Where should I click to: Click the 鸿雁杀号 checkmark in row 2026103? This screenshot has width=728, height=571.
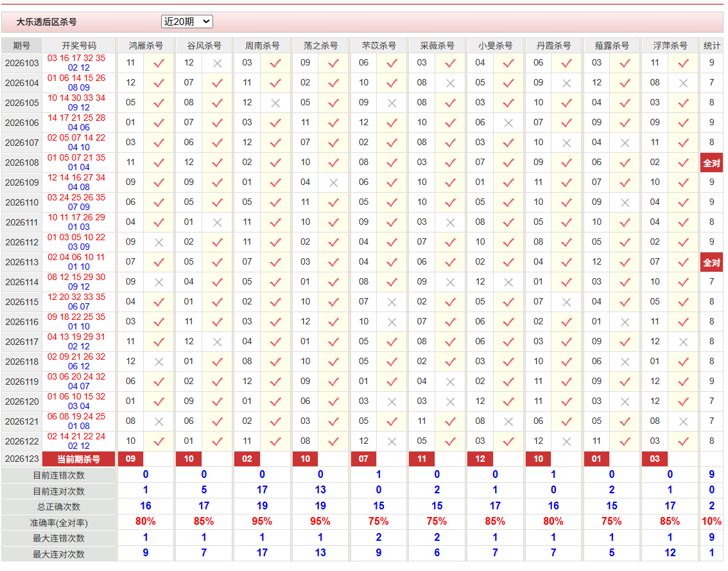point(159,63)
